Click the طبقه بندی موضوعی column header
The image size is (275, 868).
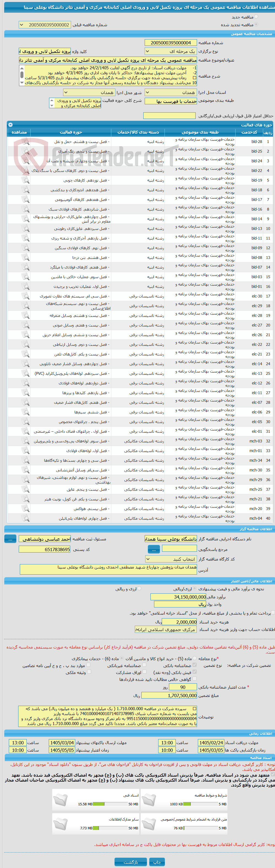(x=200, y=132)
